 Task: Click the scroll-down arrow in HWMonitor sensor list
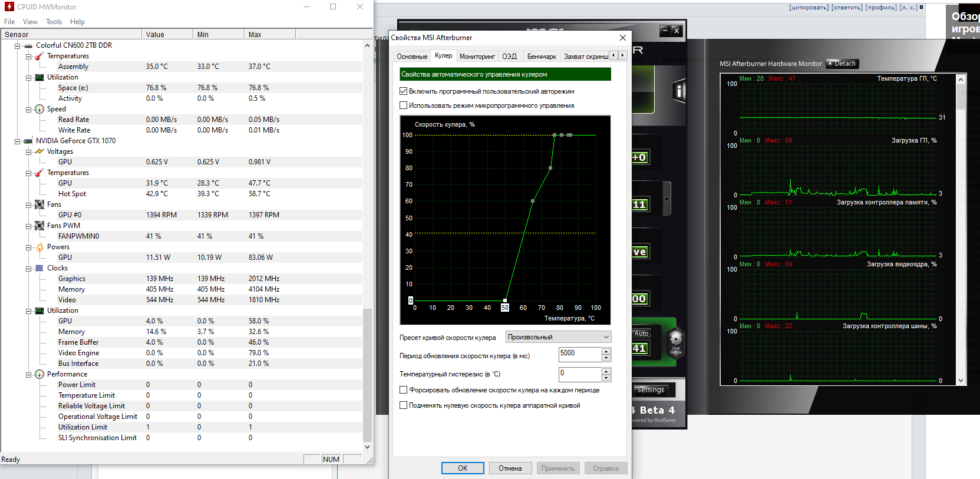coord(367,447)
